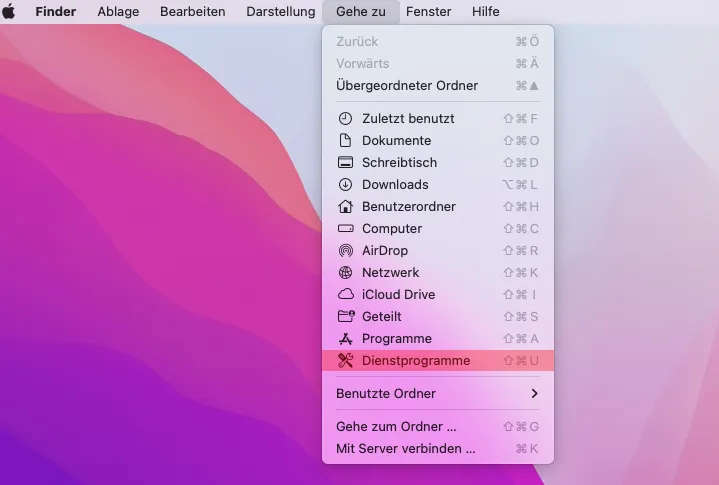Viewport: 719px width, 485px height.
Task: Select Dokumente from the menu
Action: tap(438, 141)
